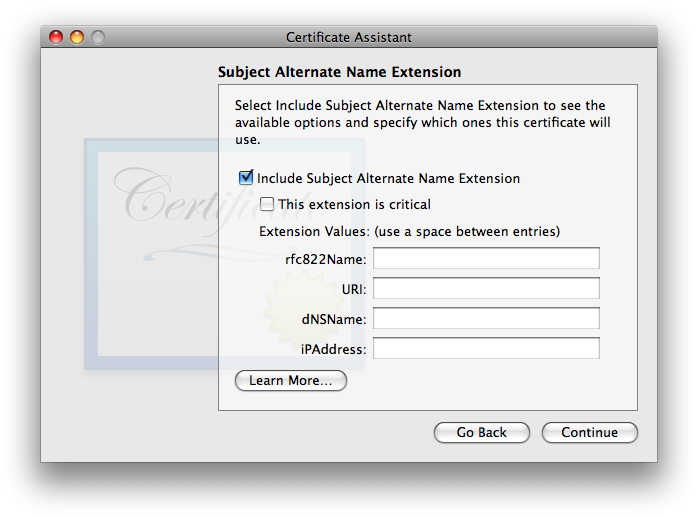Go Back to previous step
This screenshot has height=518, width=698.
[x=482, y=432]
